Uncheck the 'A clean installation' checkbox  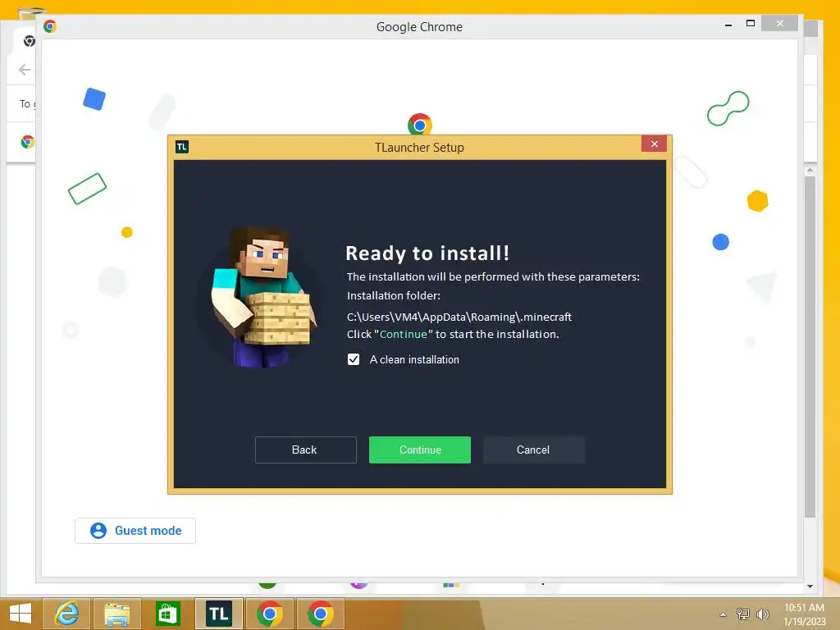point(354,359)
